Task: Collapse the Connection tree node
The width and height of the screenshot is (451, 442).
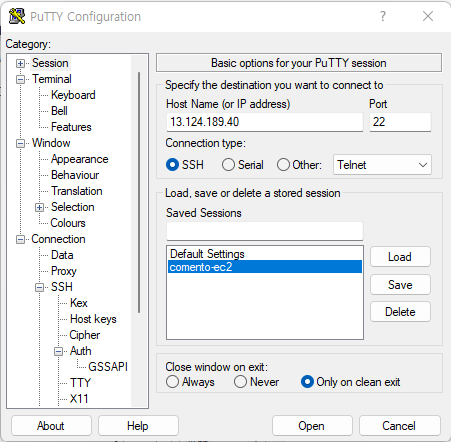Action: (20, 239)
